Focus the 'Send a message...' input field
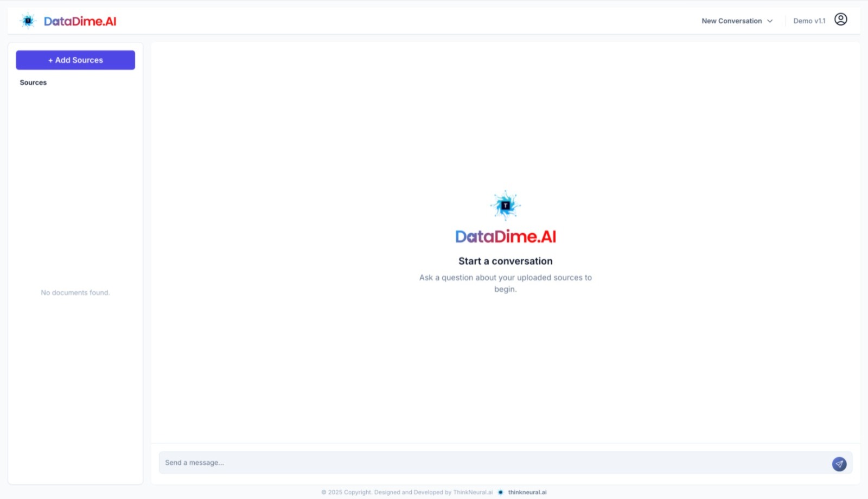 click(x=488, y=463)
